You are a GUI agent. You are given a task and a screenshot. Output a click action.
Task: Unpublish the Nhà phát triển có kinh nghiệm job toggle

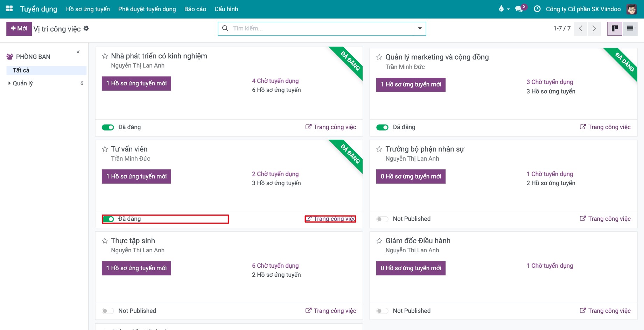pyautogui.click(x=108, y=127)
